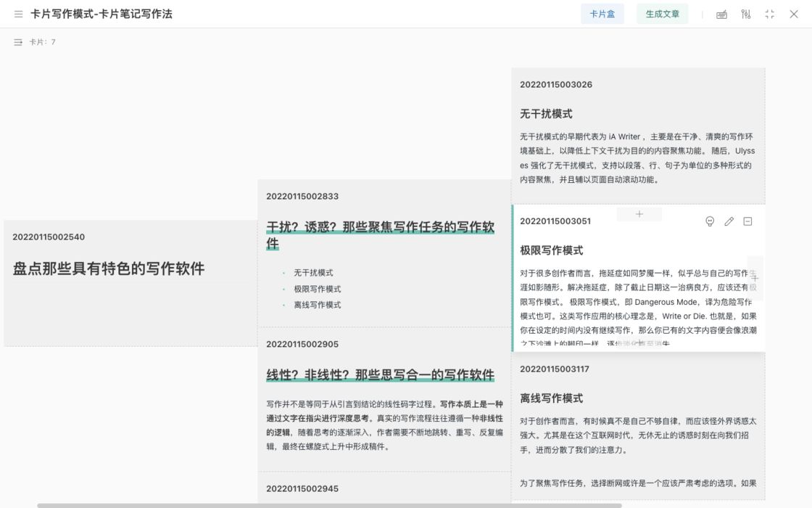Screen dimensions: 812x508
Task: Click the paragraph starting 为了聚焦写作任务
Action: [638, 483]
